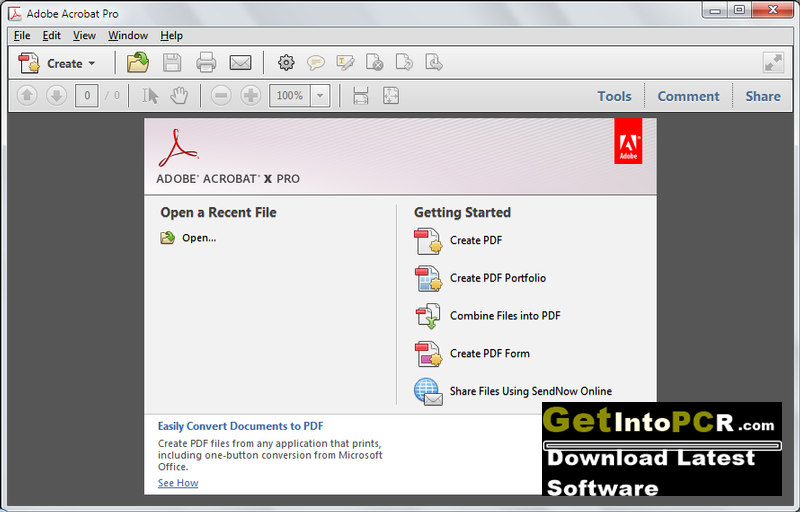
Task: Click Combine Files into PDF link
Action: tap(505, 316)
